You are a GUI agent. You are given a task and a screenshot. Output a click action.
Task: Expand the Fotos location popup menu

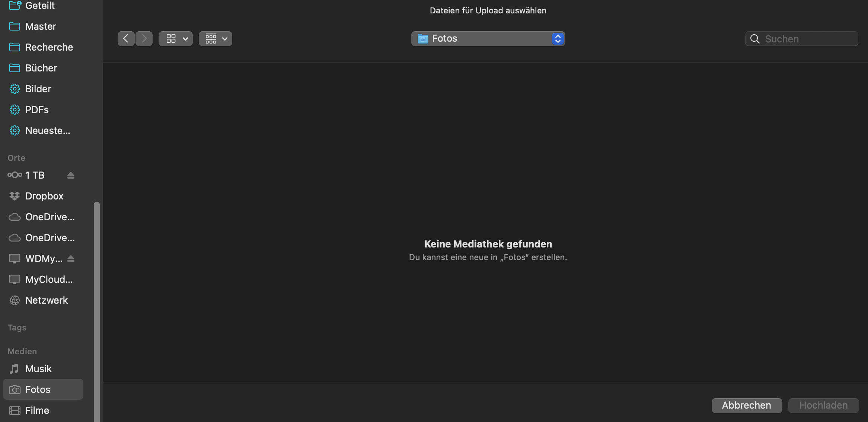point(488,39)
